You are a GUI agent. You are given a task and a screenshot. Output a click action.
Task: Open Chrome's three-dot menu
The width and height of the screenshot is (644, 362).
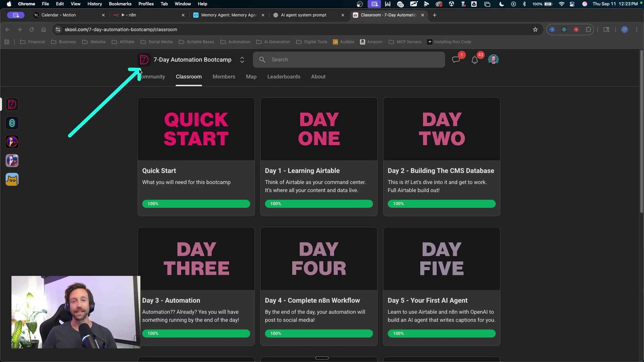click(x=636, y=29)
